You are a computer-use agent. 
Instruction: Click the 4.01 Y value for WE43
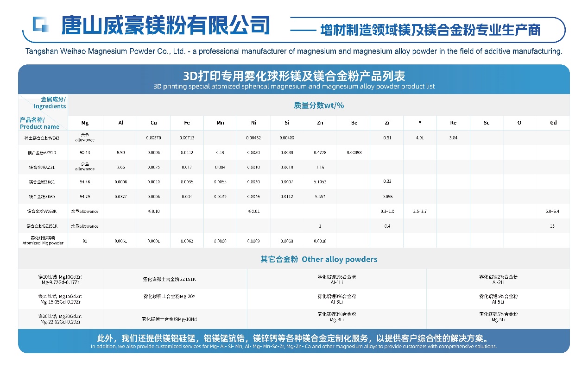point(420,138)
